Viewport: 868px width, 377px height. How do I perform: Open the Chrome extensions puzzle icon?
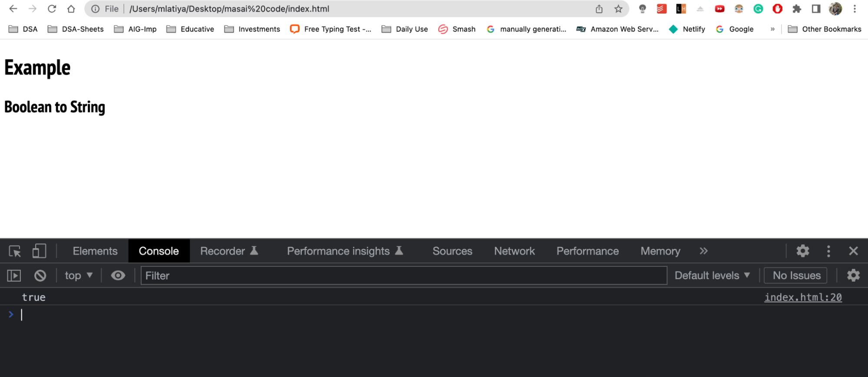click(x=797, y=9)
